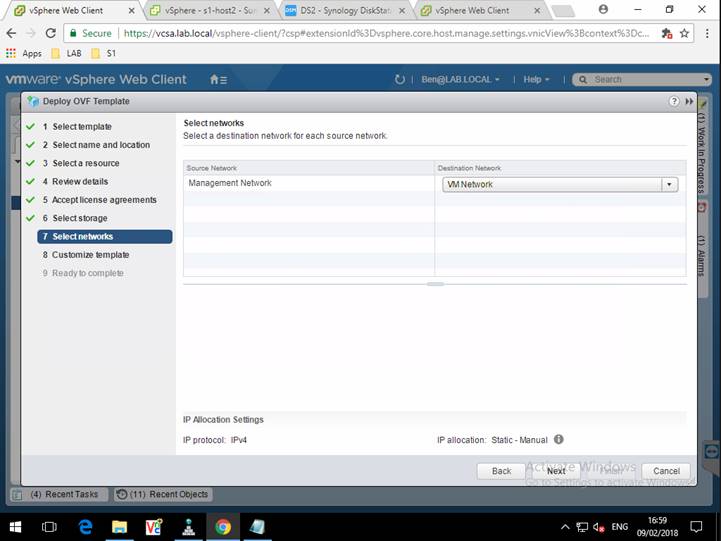The image size is (721, 541).
Task: Go to step 3 Select a resource
Action: (81, 163)
